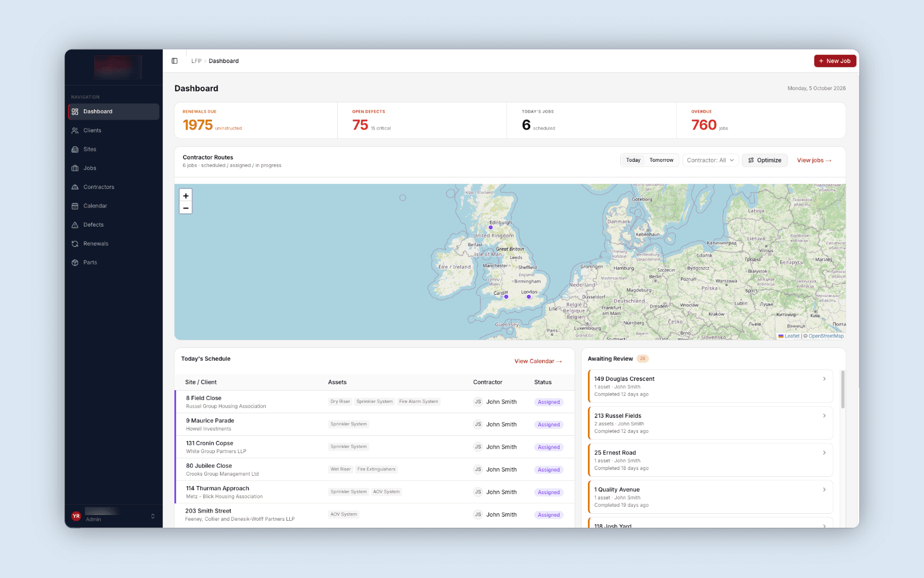The height and width of the screenshot is (578, 924).
Task: Open the OpenStreetMap attribution link
Action: (x=826, y=336)
